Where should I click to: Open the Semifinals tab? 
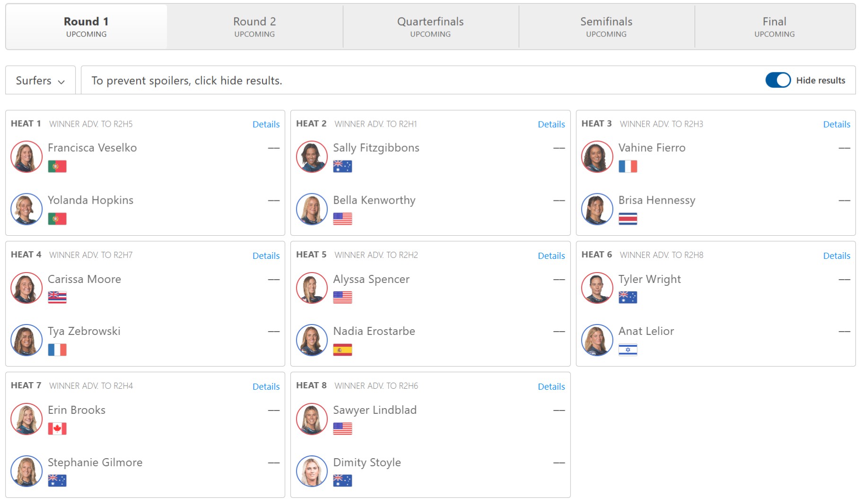(606, 27)
